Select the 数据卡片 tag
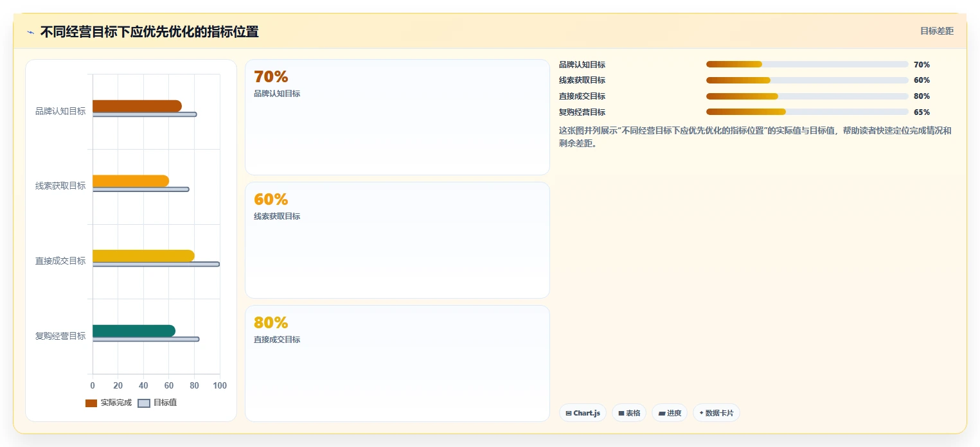Screen dimensions: 980x447 (x=717, y=413)
